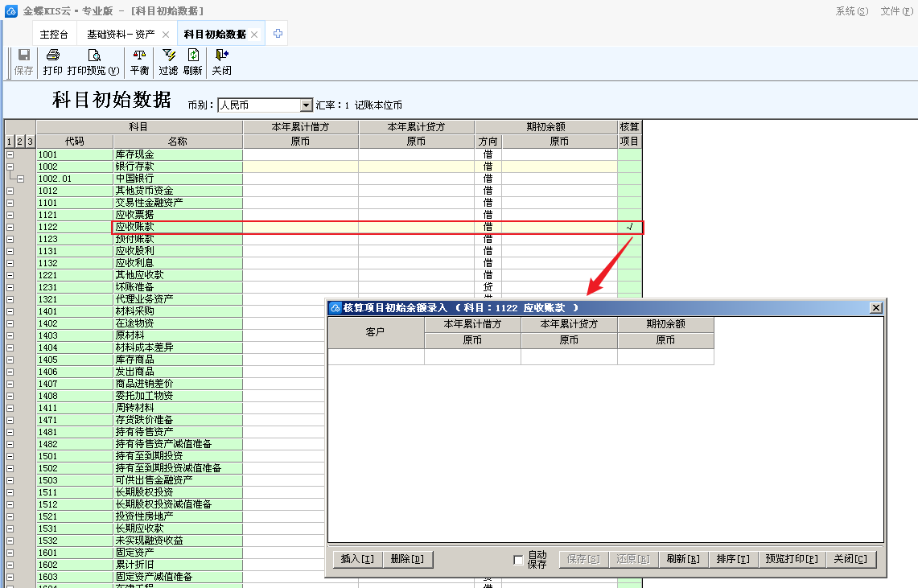Open the currency (币别) dropdown

pos(306,105)
